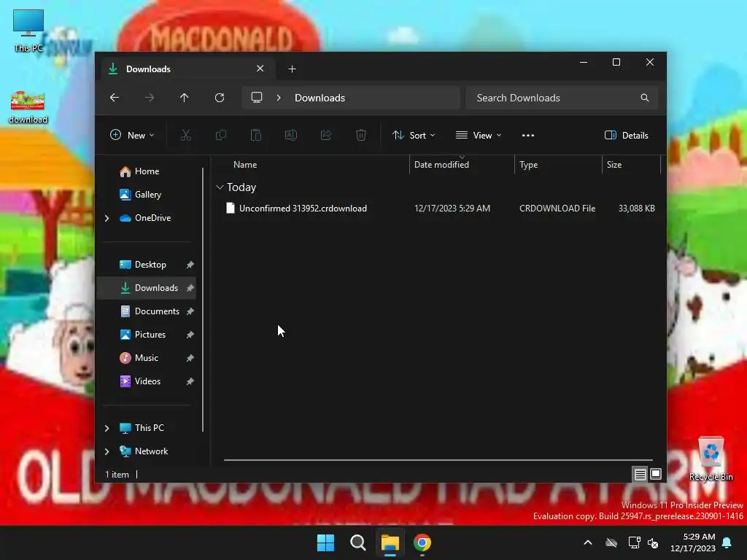Go back using the back arrow

pyautogui.click(x=115, y=98)
